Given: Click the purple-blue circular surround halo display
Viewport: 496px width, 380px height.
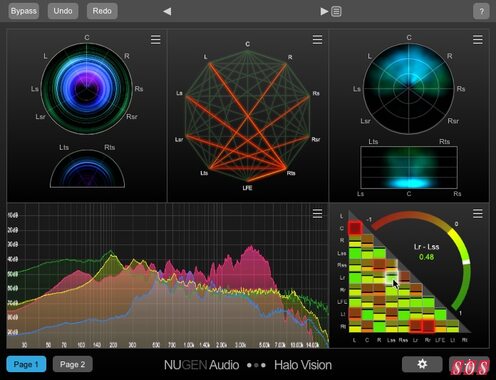Looking at the screenshot, I should tap(87, 89).
